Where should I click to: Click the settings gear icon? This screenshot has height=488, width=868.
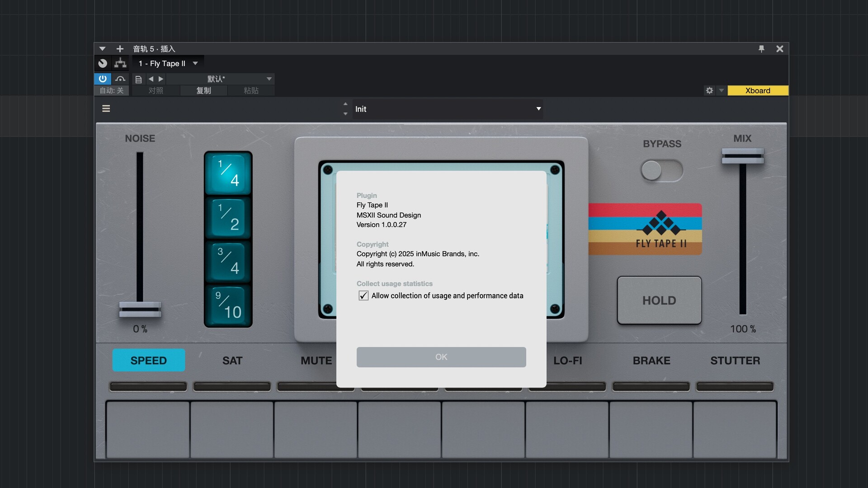[x=709, y=90]
